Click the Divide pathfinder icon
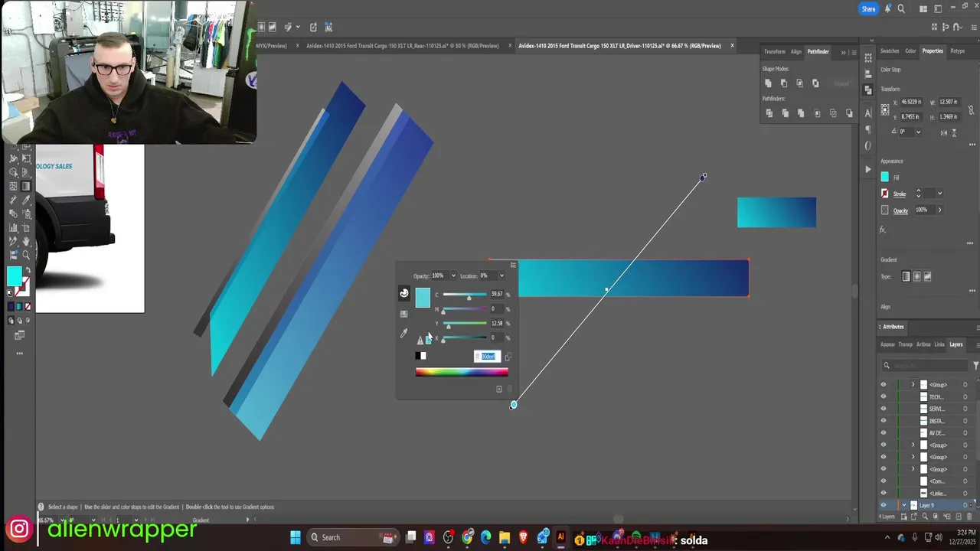 point(769,113)
